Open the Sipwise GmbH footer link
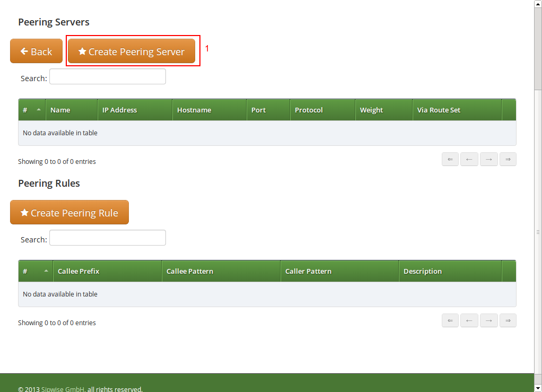 63,389
